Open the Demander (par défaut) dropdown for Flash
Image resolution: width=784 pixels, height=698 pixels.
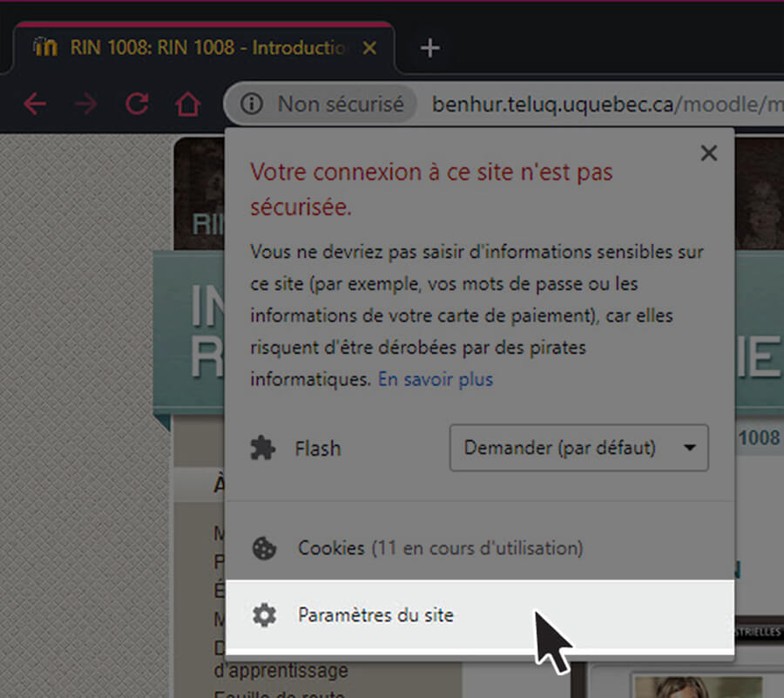(x=578, y=448)
